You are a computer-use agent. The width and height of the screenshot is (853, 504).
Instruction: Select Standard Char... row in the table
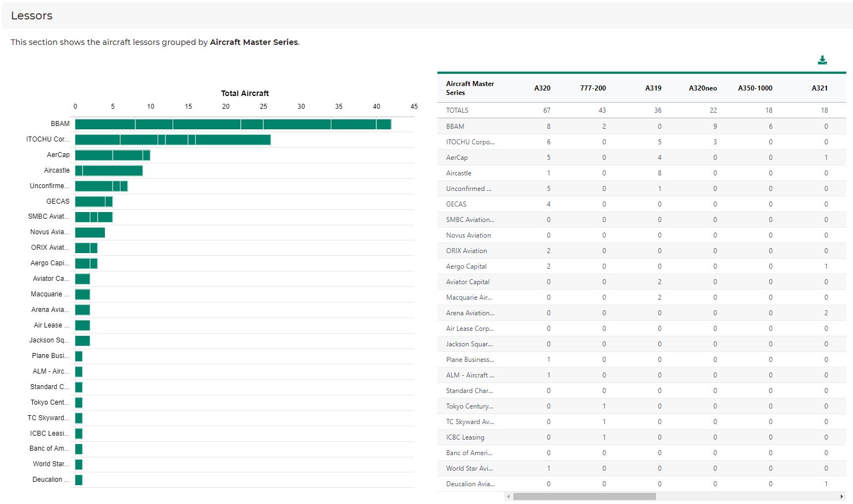tap(642, 391)
